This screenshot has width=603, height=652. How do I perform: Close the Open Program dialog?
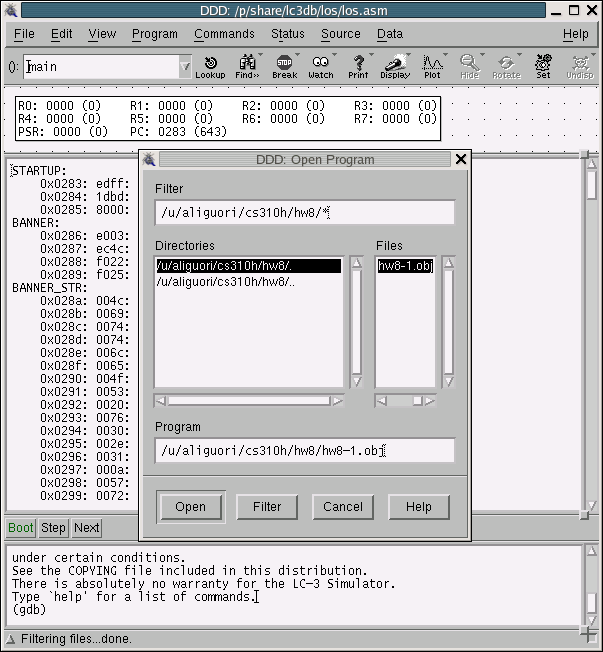(x=461, y=159)
